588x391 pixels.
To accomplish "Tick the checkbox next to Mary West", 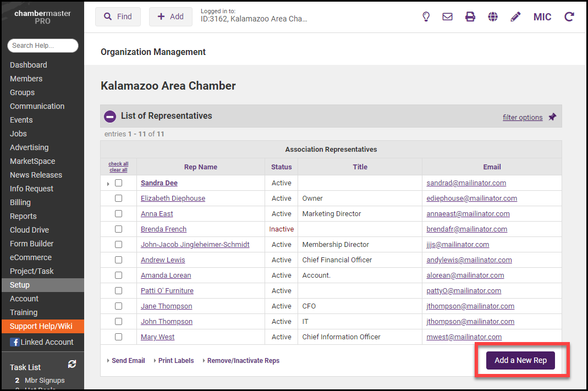I will click(x=118, y=337).
